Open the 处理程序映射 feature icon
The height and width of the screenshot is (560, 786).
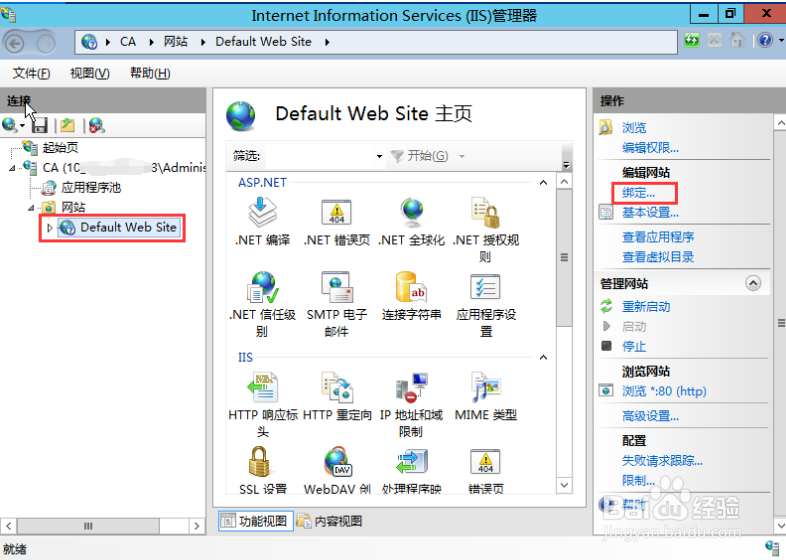[x=412, y=461]
